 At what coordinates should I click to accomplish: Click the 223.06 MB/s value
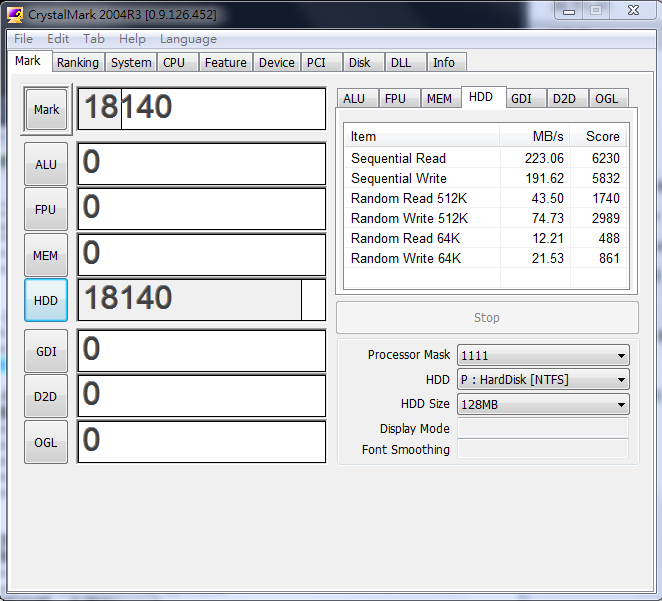tap(544, 158)
